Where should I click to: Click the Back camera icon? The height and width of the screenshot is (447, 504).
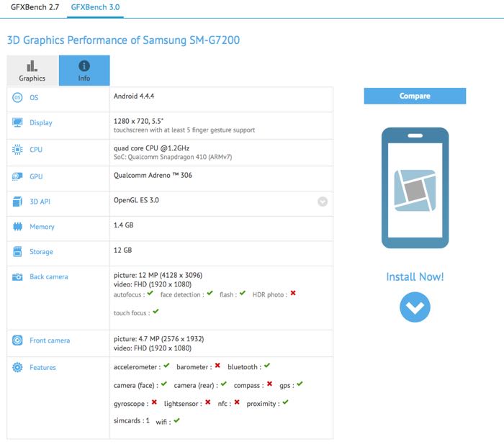[x=17, y=277]
